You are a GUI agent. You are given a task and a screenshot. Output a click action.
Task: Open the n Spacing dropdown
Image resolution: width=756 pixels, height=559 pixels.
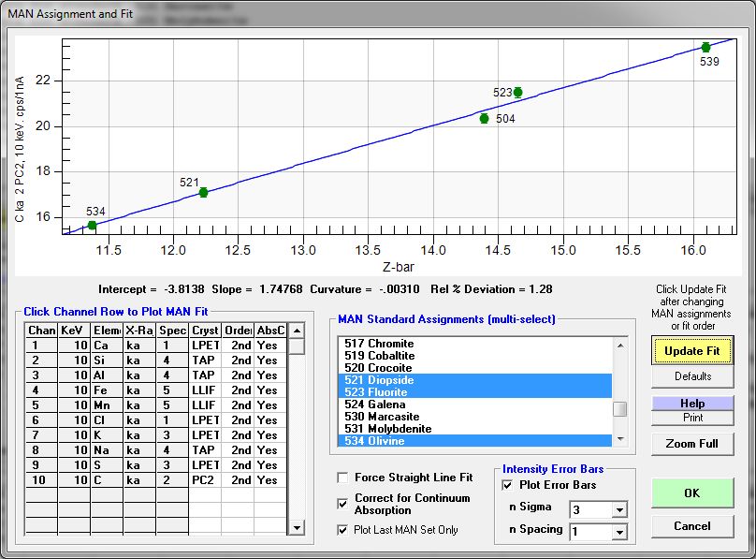coord(618,531)
